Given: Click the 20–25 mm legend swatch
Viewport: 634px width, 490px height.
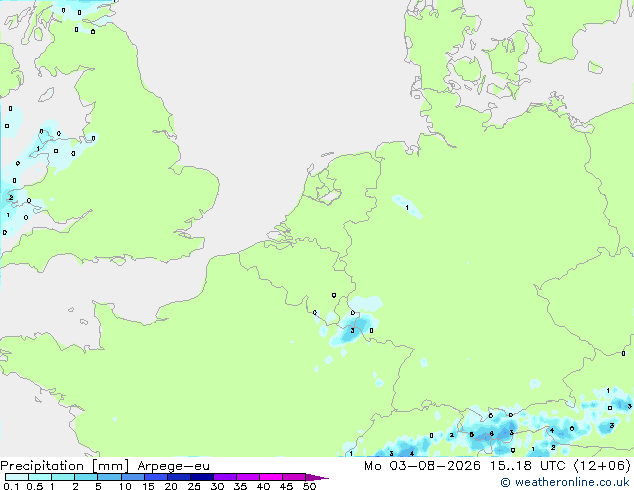Looking at the screenshot, I should [179, 477].
